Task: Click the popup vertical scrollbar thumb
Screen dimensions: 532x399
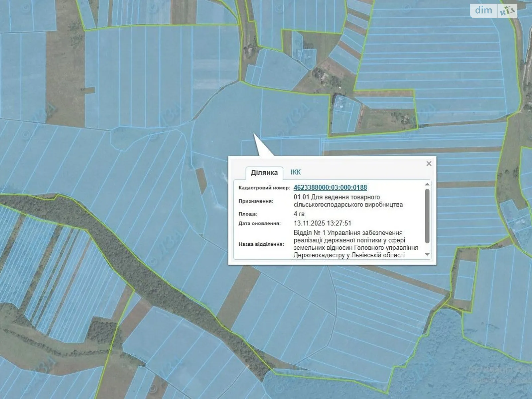Action: click(x=427, y=216)
